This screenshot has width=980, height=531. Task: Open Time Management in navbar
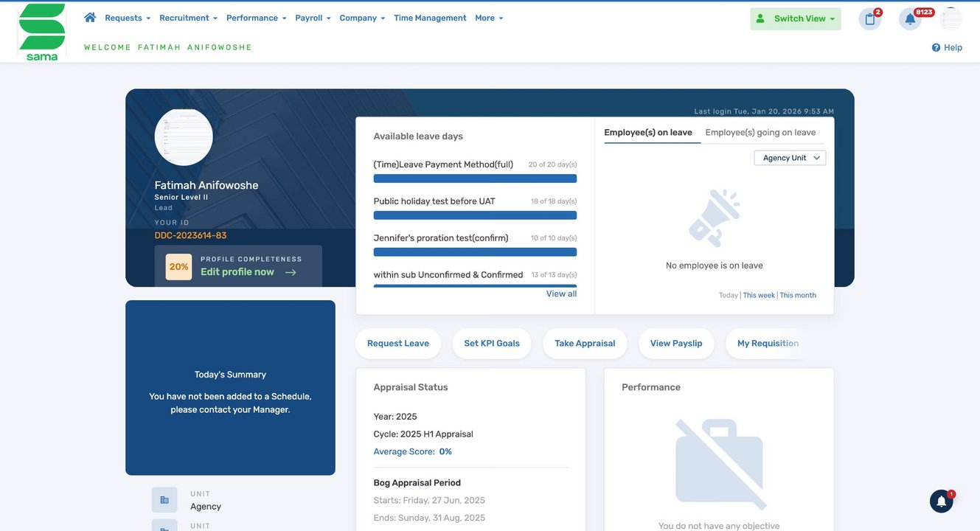[430, 18]
